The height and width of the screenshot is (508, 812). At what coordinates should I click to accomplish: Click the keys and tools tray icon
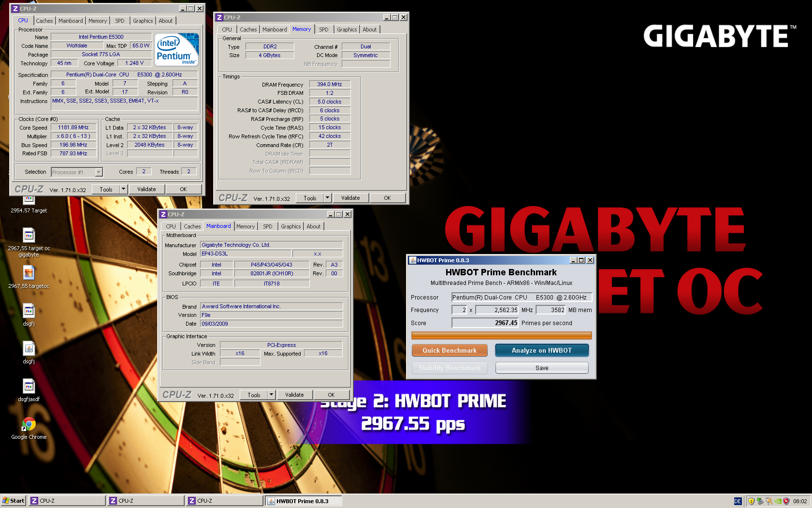pyautogui.click(x=768, y=501)
